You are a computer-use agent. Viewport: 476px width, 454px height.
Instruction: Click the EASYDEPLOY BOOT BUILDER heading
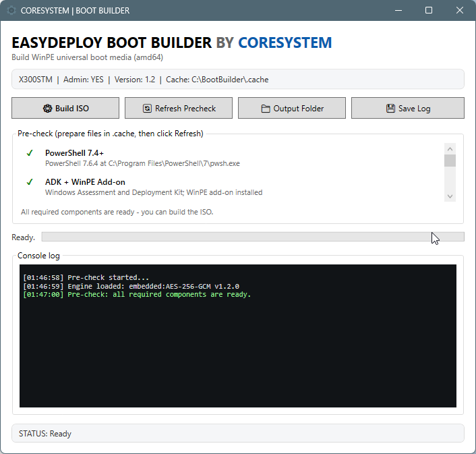tap(171, 42)
